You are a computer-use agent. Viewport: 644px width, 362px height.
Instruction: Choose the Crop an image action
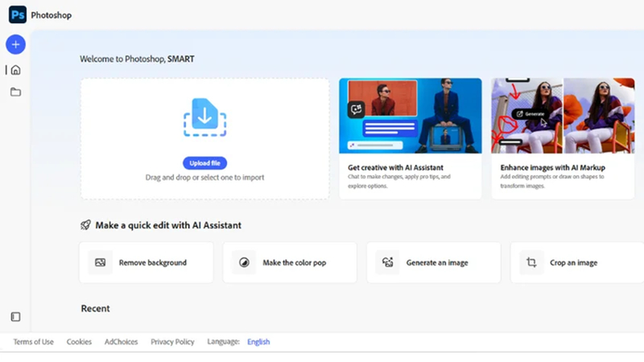click(x=577, y=263)
